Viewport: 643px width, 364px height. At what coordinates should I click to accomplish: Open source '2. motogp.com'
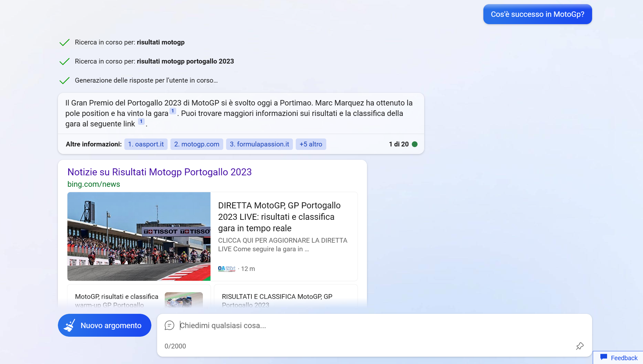click(197, 144)
